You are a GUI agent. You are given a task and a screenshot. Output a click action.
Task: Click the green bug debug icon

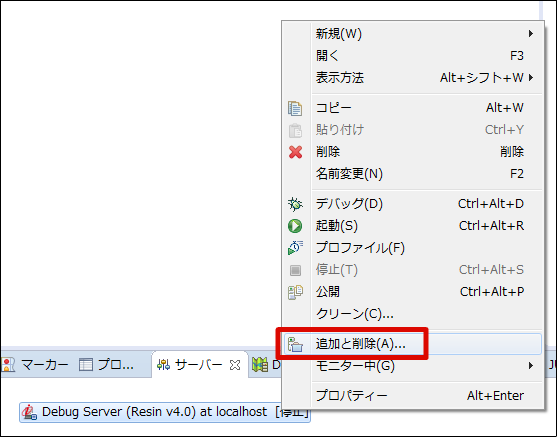295,204
